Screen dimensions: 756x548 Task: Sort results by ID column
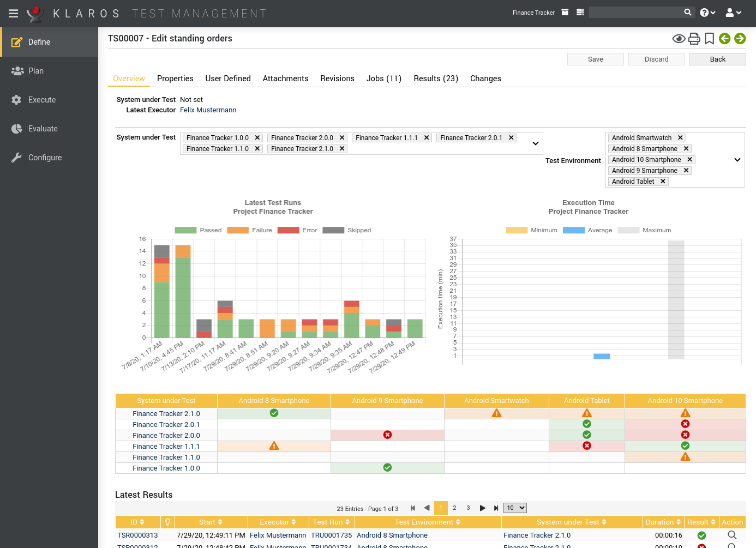coord(137,522)
